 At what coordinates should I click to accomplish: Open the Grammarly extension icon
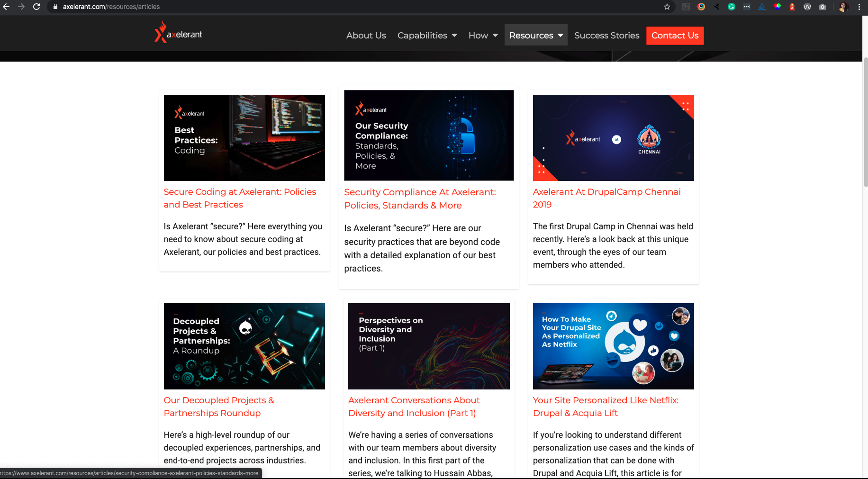pos(731,7)
